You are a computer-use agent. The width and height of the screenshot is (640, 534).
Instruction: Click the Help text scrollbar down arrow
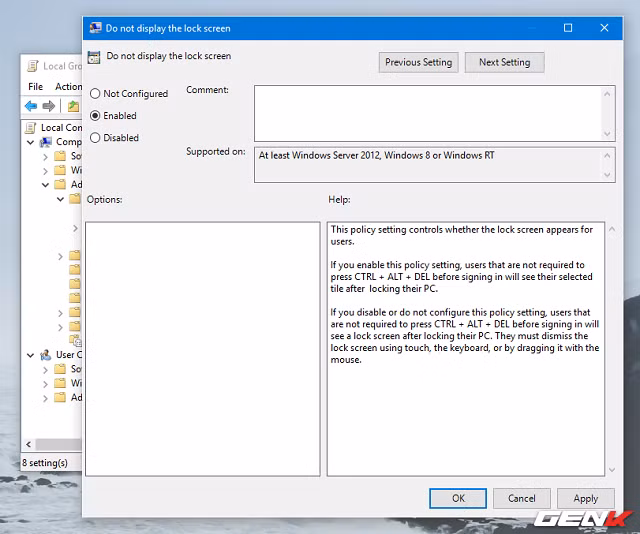609,468
